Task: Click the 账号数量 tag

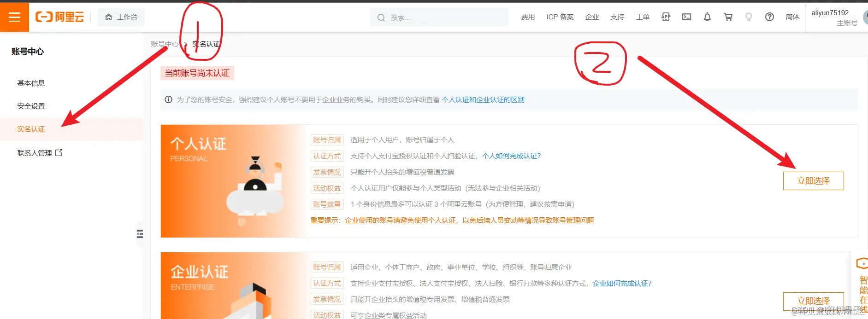Action: (327, 204)
